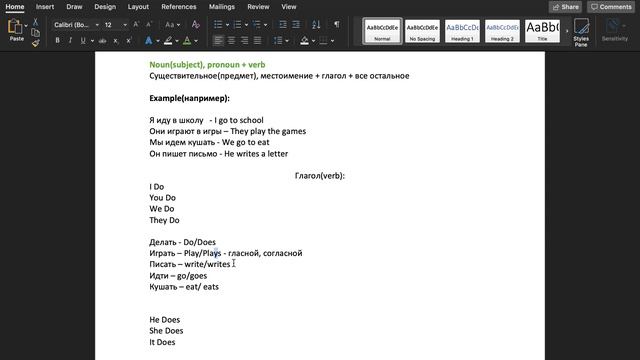Go to the References tab
This screenshot has width=640, height=360.
[x=178, y=7]
